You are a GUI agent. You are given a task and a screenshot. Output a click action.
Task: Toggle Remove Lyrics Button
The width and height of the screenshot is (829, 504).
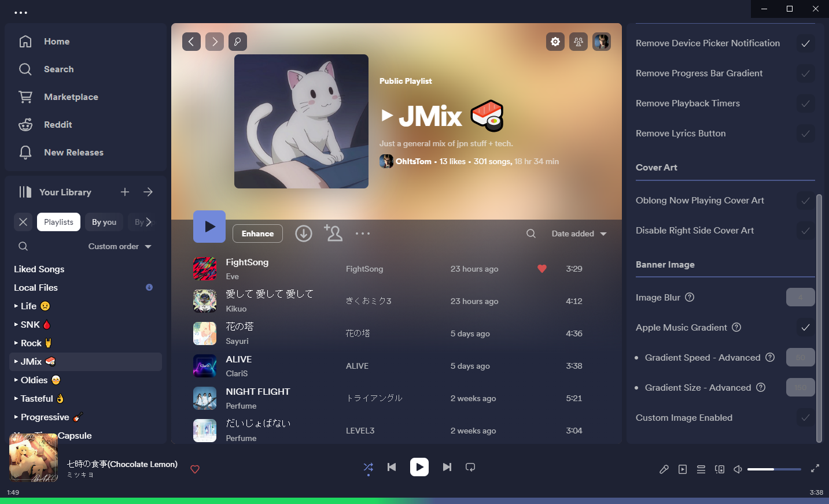pos(805,134)
